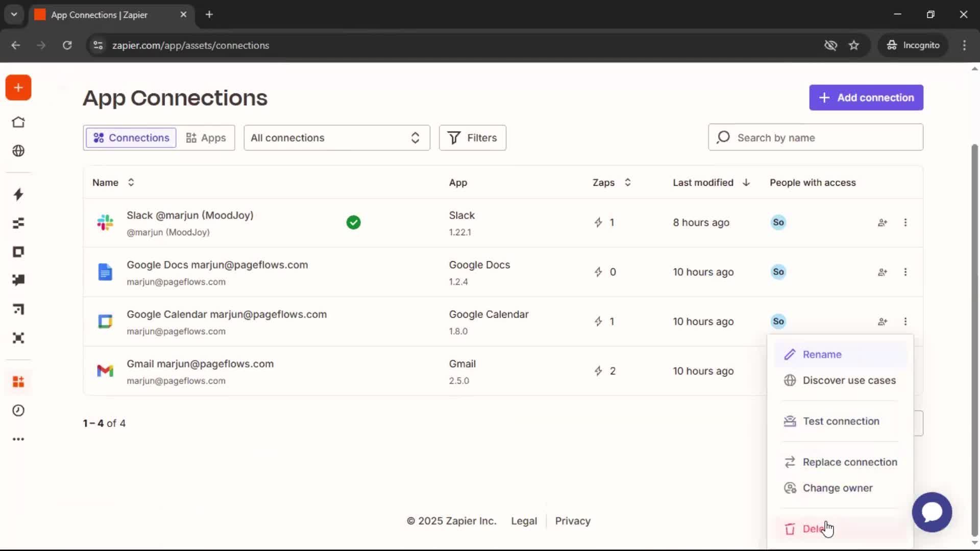Open Agents icon in the sidebar
Viewport: 980px width, 551px height.
[x=18, y=338]
